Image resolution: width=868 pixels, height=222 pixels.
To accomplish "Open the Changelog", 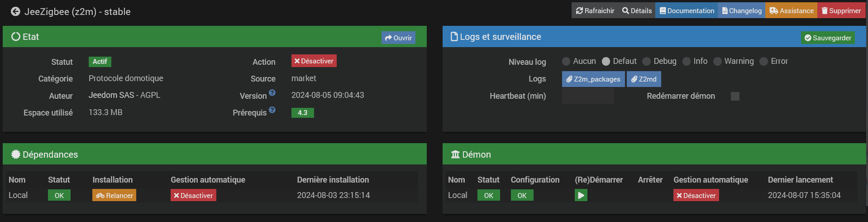I will click(742, 11).
